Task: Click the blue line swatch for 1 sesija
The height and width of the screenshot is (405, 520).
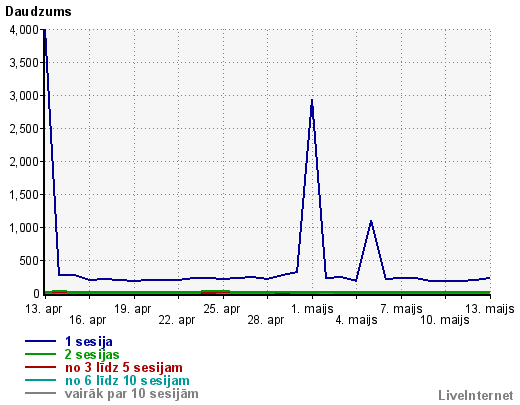Action: pos(40,341)
